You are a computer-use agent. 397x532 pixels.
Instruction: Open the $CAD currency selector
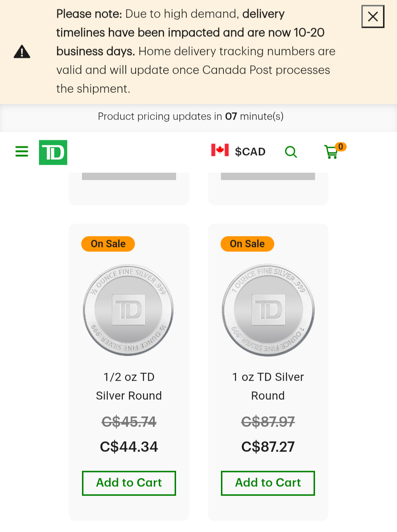click(x=250, y=152)
